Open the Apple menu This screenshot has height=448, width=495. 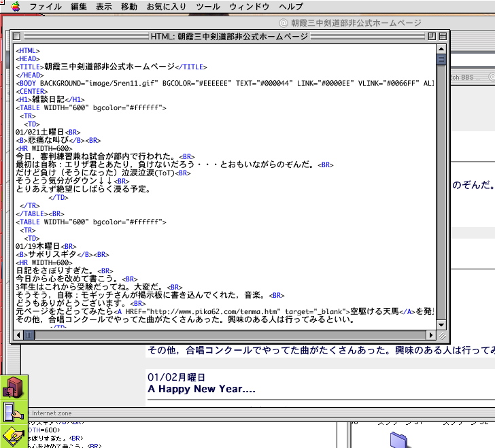[15, 7]
